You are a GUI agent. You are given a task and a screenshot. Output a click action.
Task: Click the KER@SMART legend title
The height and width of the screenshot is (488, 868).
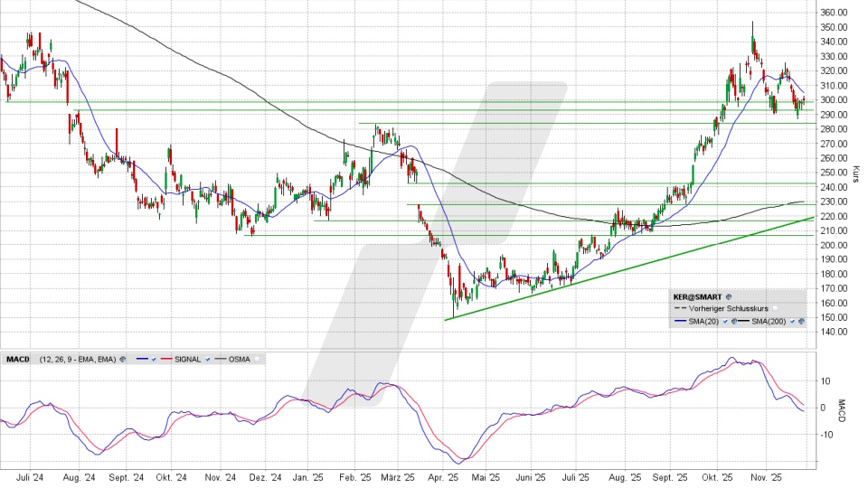(x=697, y=296)
